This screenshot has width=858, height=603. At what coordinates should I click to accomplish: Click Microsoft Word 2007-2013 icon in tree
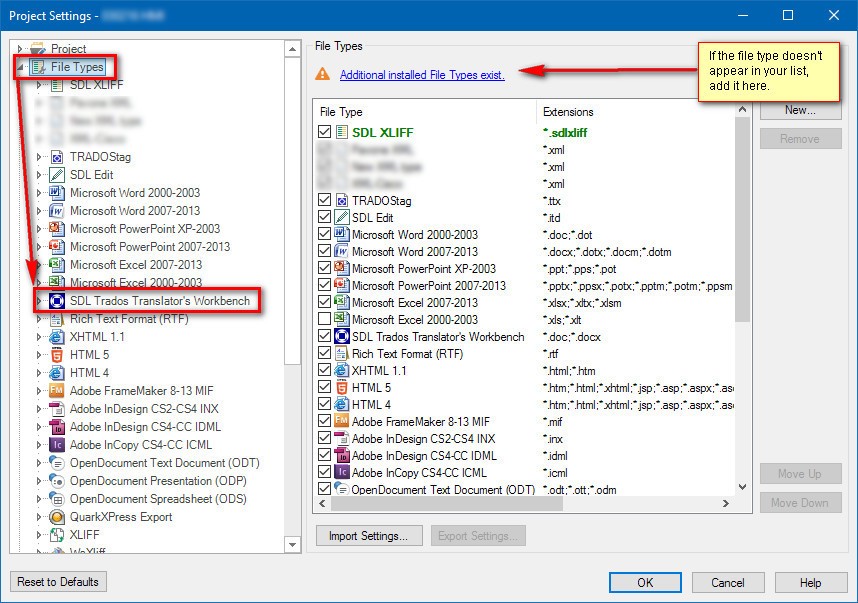tap(56, 211)
